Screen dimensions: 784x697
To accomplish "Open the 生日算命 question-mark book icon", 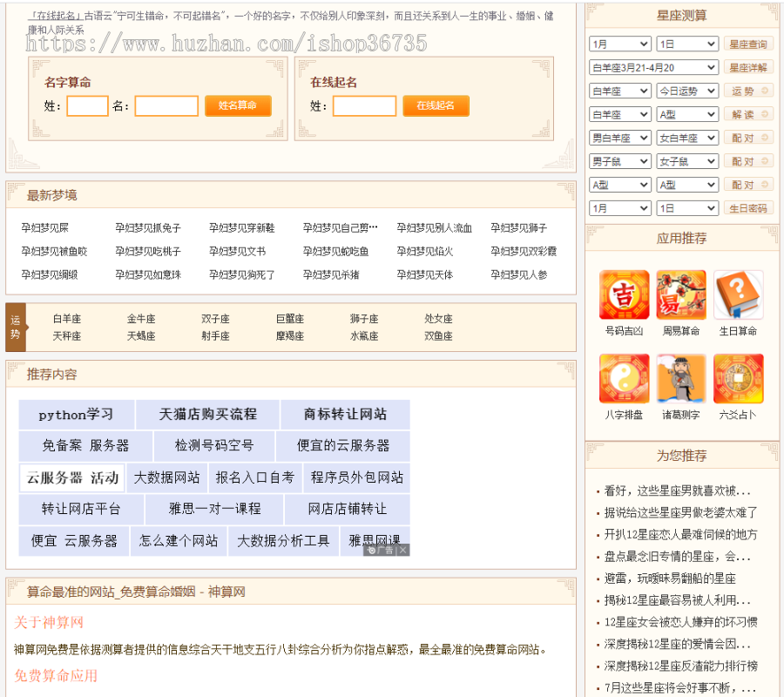I will (x=739, y=294).
